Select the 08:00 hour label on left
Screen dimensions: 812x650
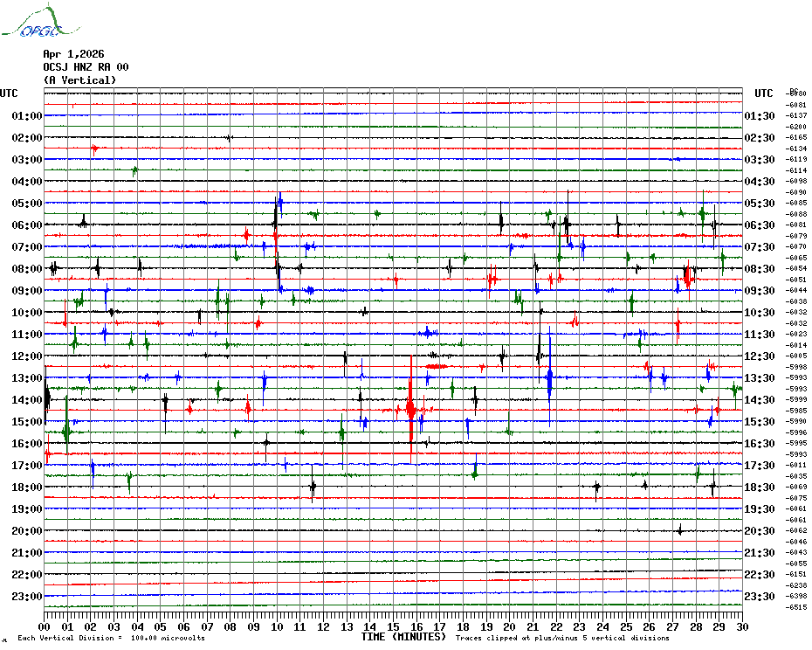(x=27, y=269)
